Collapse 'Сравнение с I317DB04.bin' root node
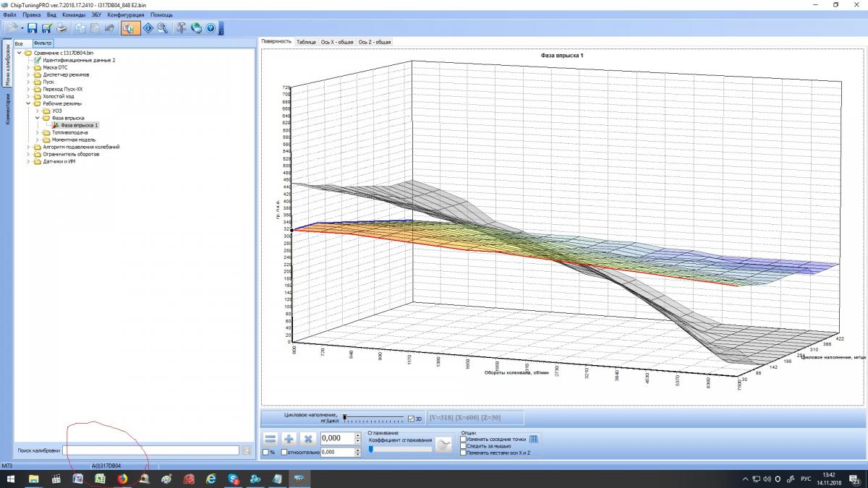868x488 pixels. 20,53
